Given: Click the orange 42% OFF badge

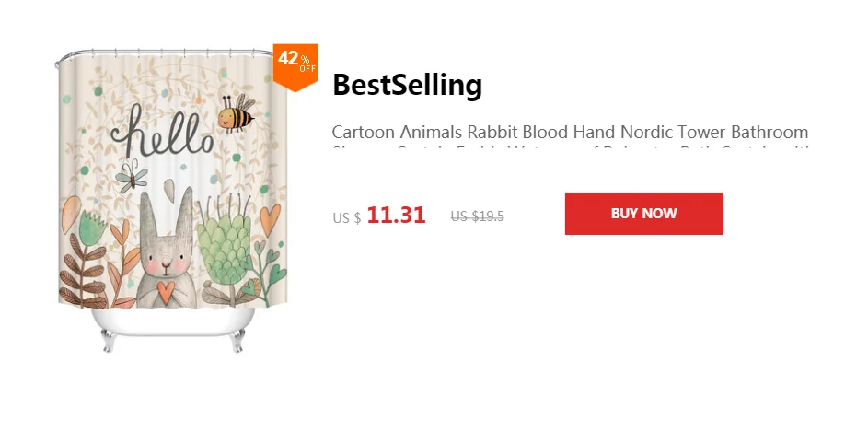Looking at the screenshot, I should click(x=295, y=64).
